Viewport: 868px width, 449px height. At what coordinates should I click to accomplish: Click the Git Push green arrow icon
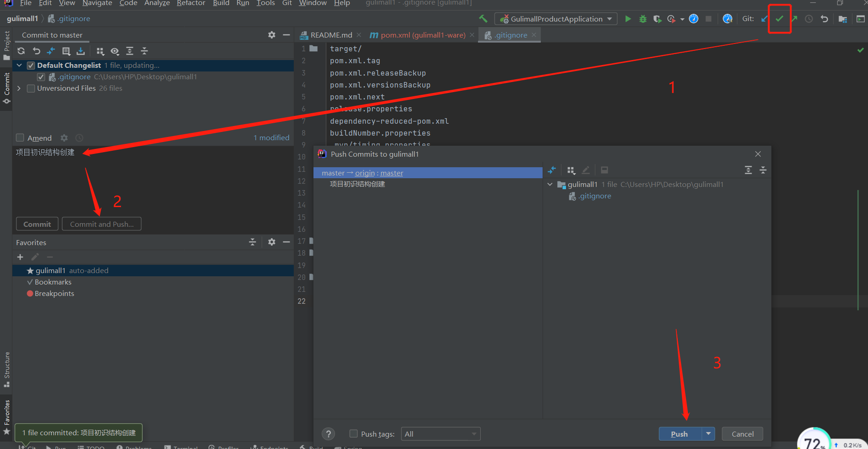tap(794, 19)
